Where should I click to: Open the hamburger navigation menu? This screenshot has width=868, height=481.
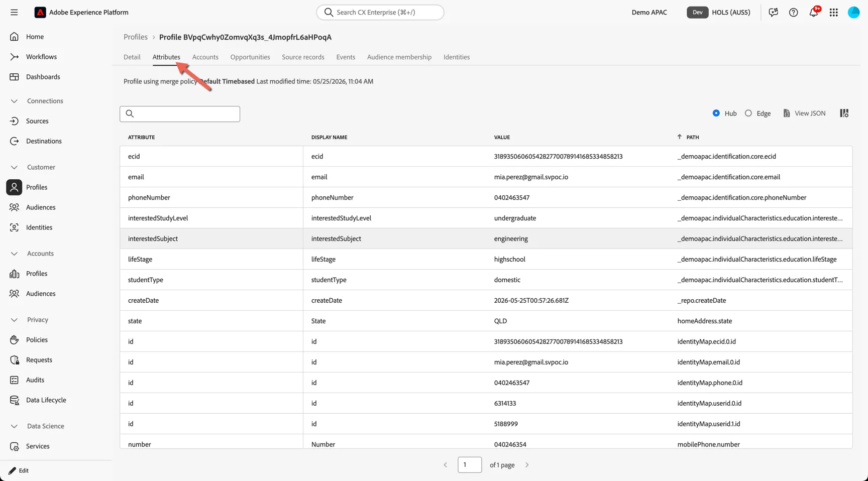(14, 12)
